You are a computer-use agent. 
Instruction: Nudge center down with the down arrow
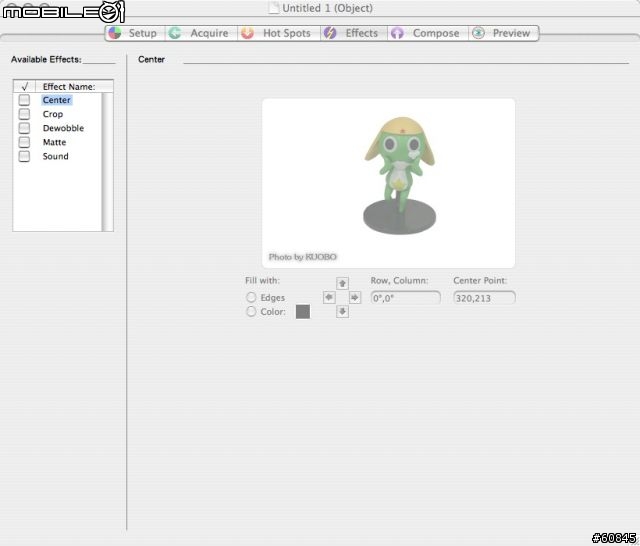(x=342, y=312)
